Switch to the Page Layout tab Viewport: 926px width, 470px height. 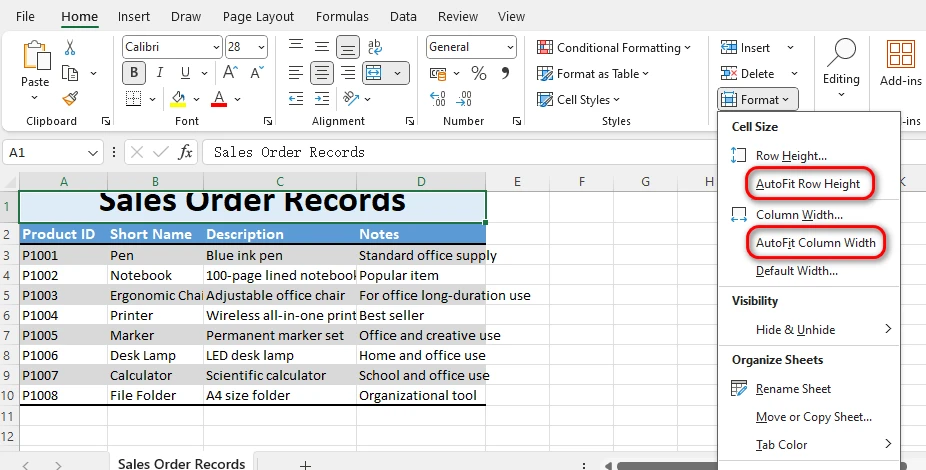pyautogui.click(x=258, y=17)
